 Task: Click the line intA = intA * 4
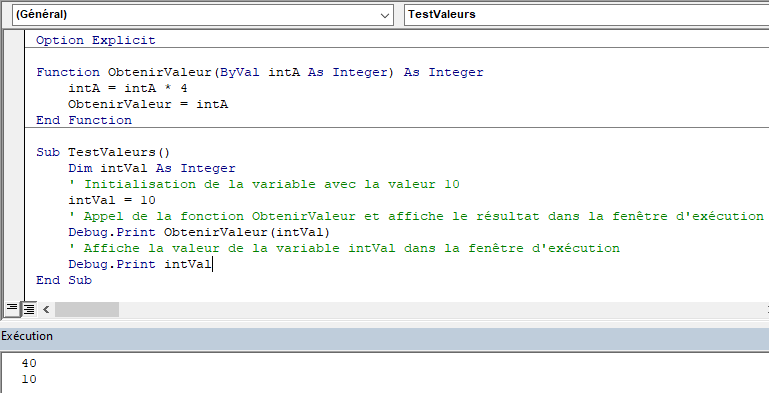coord(128,88)
